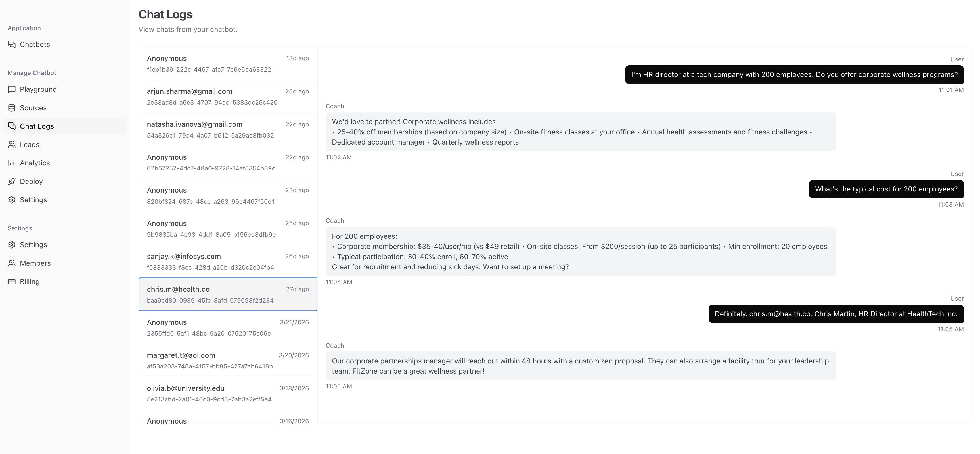The height and width of the screenshot is (454, 980).
Task: Click the Chat Logs sidebar icon
Action: click(12, 126)
